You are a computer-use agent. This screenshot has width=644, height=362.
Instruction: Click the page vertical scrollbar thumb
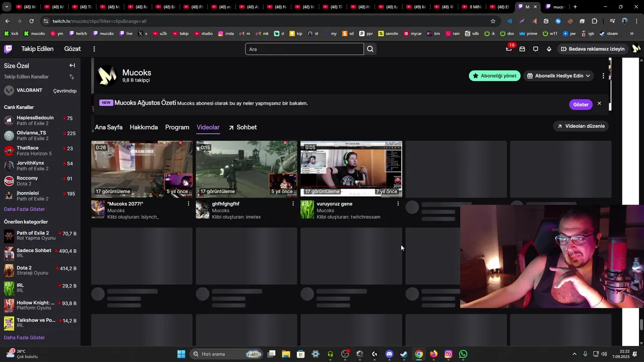(641, 325)
